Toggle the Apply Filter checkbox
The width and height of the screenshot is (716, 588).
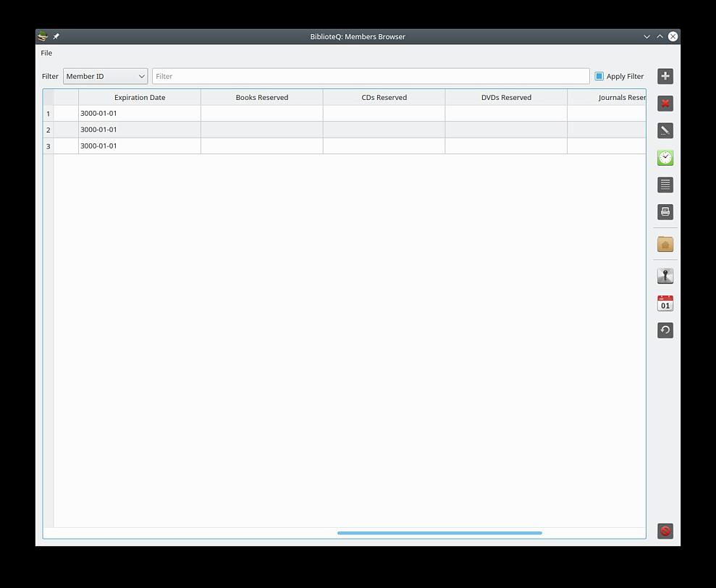pyautogui.click(x=619, y=76)
